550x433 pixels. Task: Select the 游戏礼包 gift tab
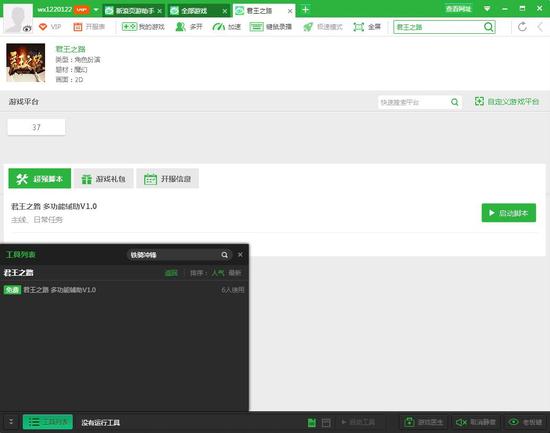[103, 179]
